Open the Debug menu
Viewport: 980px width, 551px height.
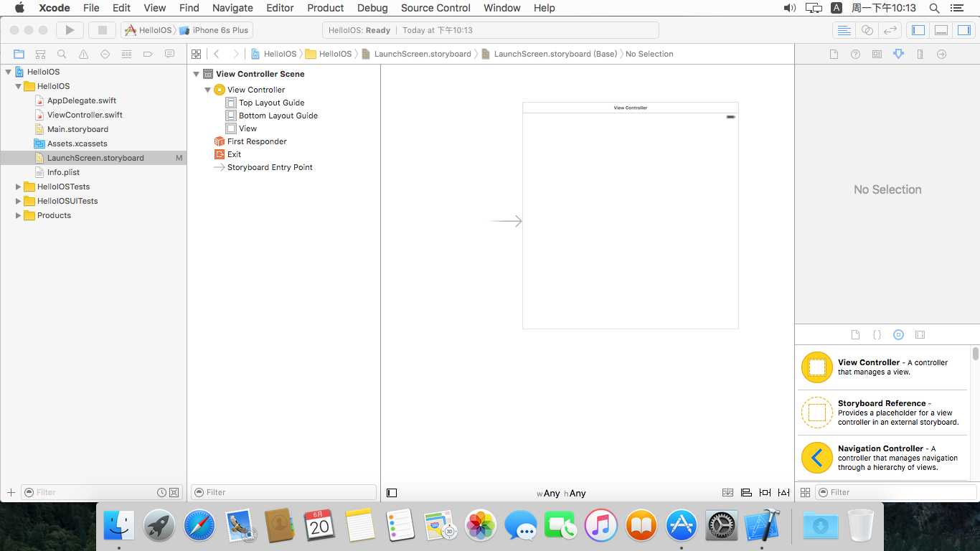[372, 8]
